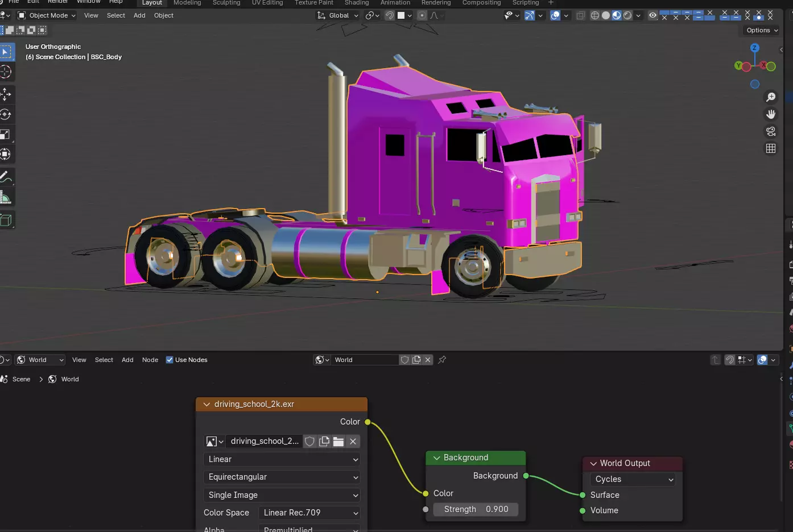Open the Global transform orientation dropdown
Viewport: 793px width, 532px height.
[x=338, y=15]
